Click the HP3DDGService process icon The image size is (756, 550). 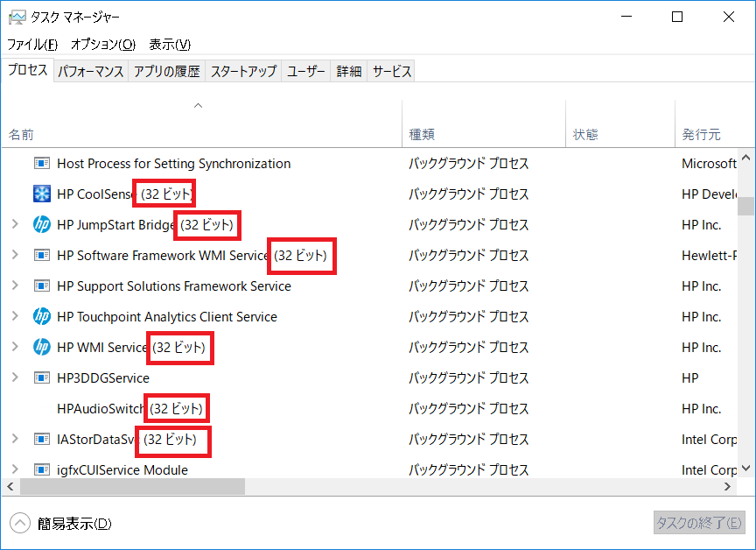pyautogui.click(x=42, y=377)
